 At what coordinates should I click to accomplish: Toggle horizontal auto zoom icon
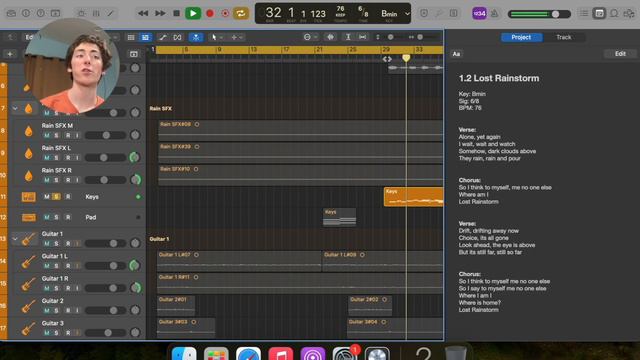tap(362, 37)
